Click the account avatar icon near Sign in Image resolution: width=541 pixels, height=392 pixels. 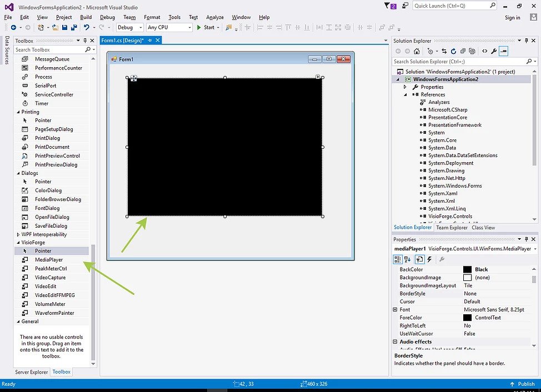[x=533, y=17]
